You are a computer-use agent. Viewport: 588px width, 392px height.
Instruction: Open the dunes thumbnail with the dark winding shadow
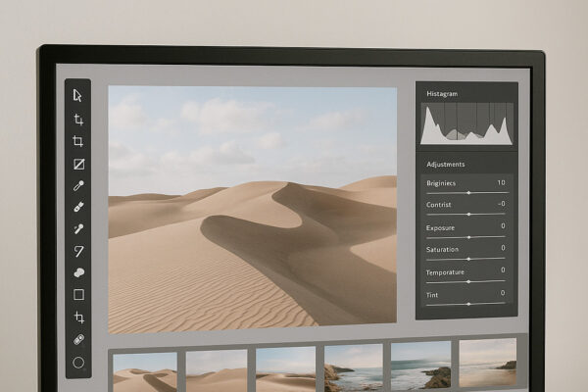(x=145, y=371)
